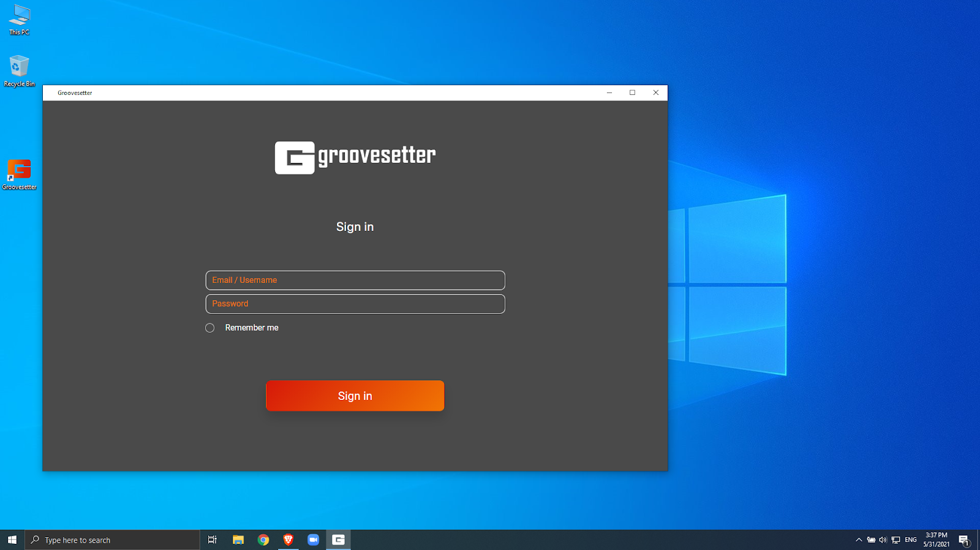
Task: Click the orange Sign in button
Action: pyautogui.click(x=355, y=396)
